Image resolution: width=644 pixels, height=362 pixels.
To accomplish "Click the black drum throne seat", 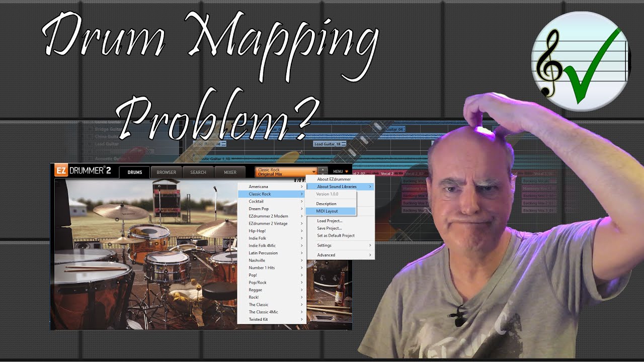I will click(x=219, y=291).
